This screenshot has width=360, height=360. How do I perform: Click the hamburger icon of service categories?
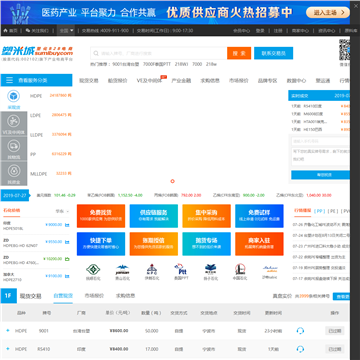point(10,80)
